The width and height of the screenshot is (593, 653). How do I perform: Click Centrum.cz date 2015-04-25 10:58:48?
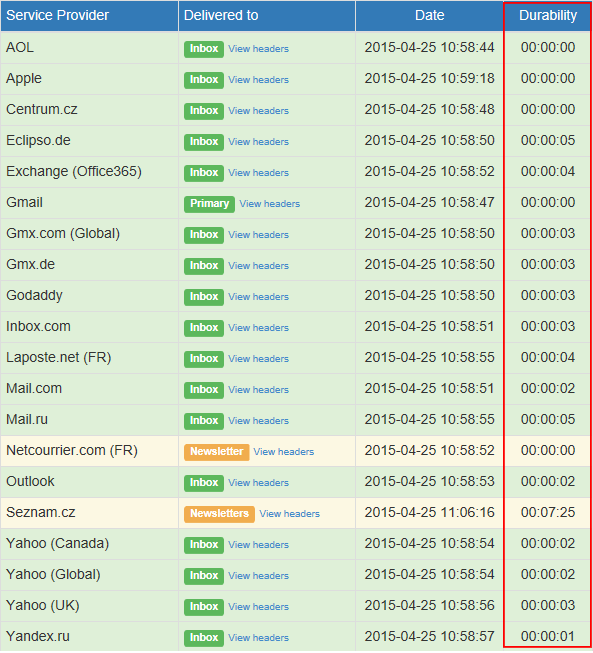click(429, 110)
